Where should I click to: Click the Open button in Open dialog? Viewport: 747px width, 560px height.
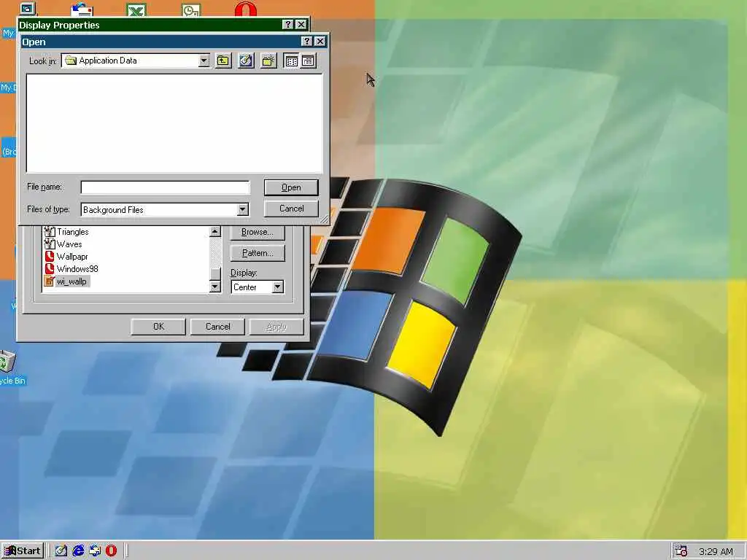291,187
